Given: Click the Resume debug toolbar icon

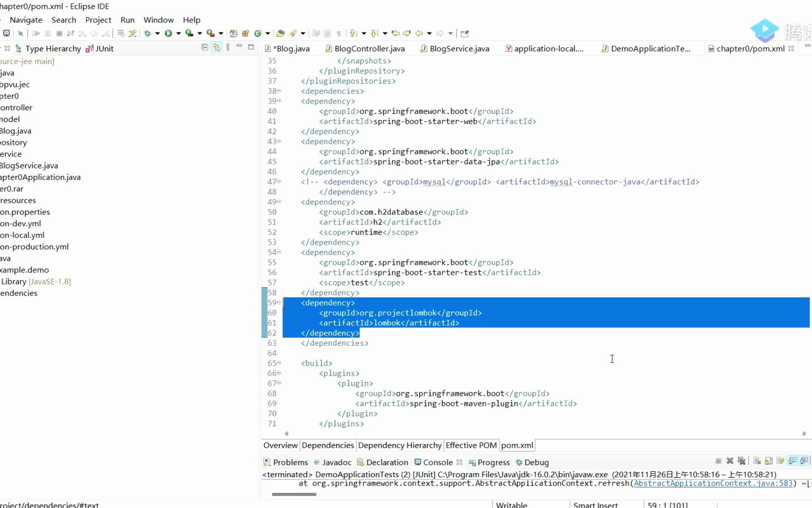Looking at the screenshot, I should pos(36,33).
